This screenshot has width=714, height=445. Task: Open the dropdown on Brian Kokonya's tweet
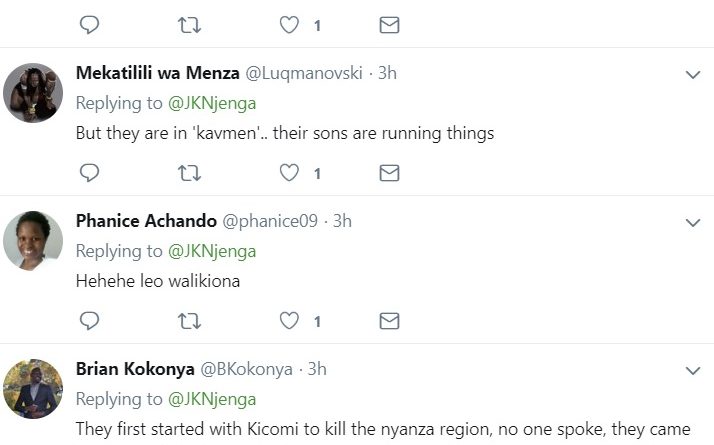click(693, 370)
